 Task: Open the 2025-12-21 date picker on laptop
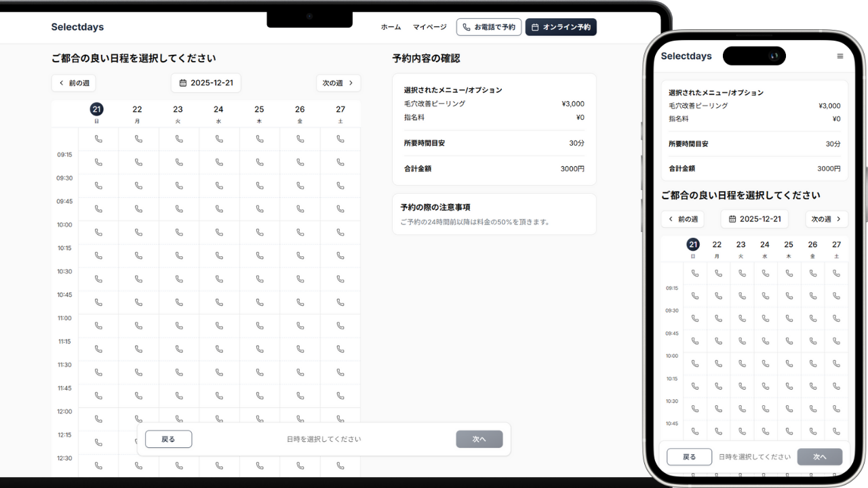[206, 83]
